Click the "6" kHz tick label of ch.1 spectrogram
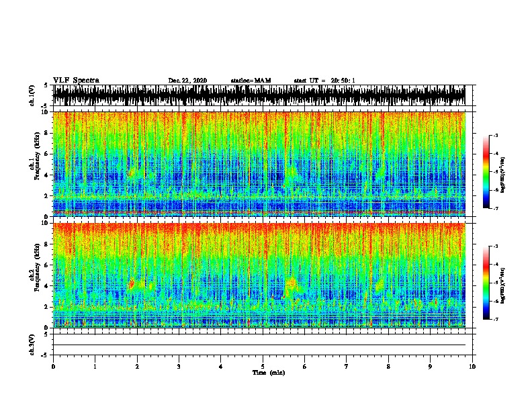Viewport: 532px width, 411px height. click(46, 154)
